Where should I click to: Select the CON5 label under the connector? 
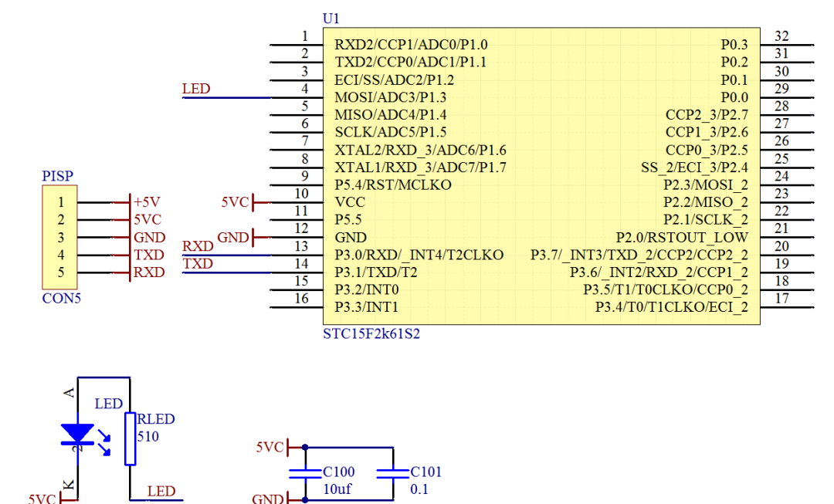(61, 298)
